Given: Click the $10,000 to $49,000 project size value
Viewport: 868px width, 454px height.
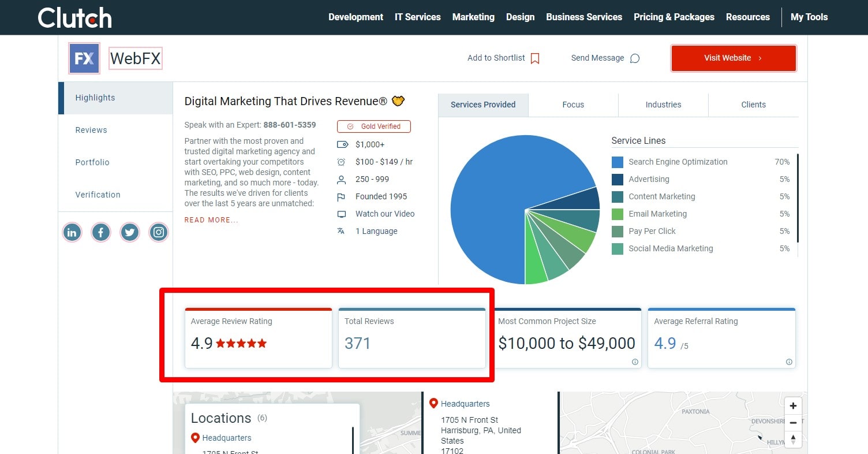Looking at the screenshot, I should pos(567,344).
